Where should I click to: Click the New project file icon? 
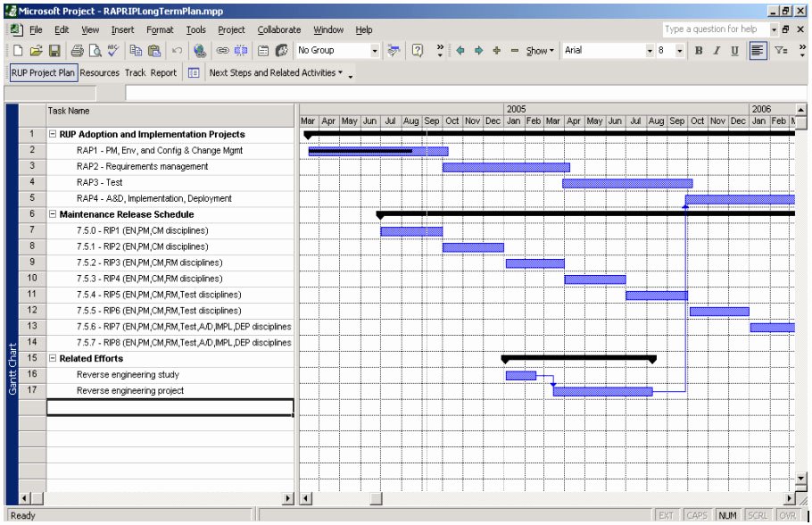[x=18, y=50]
